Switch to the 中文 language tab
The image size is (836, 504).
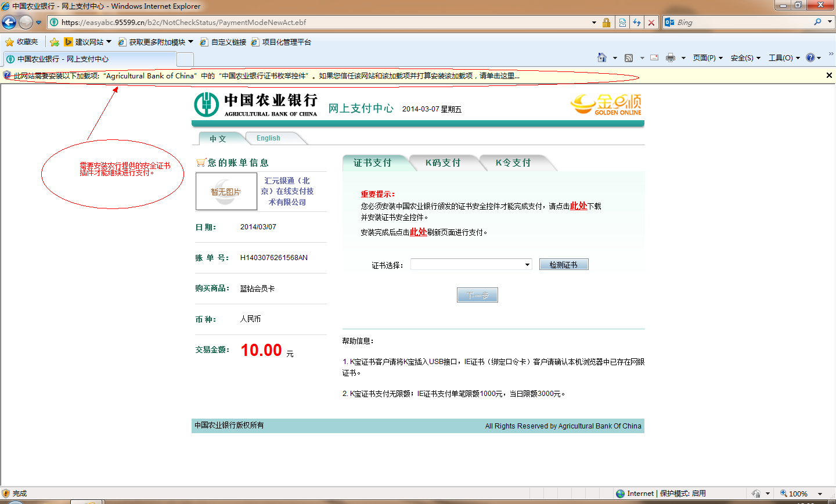click(218, 139)
